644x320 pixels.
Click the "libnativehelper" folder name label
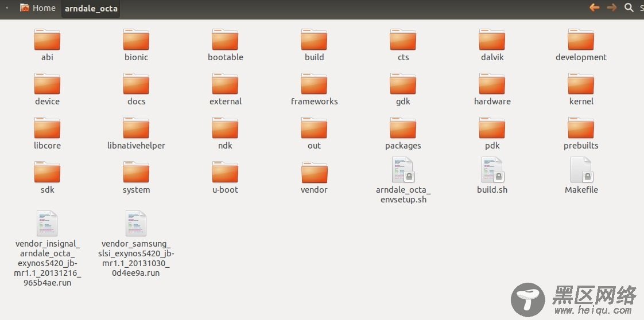coord(136,146)
